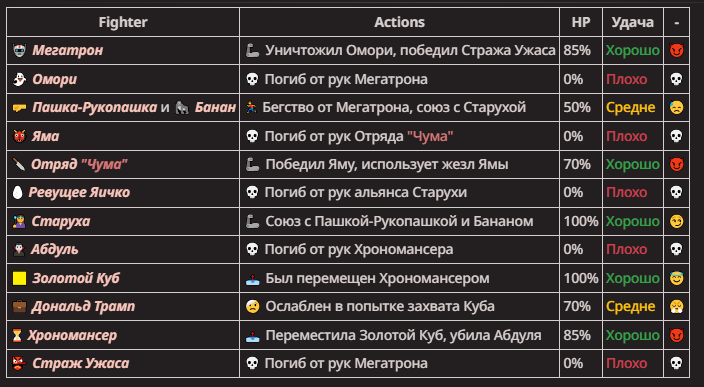Screen dimensions: 704x387
Task: Click the red demon mask beside Яма
Action: (x=19, y=136)
